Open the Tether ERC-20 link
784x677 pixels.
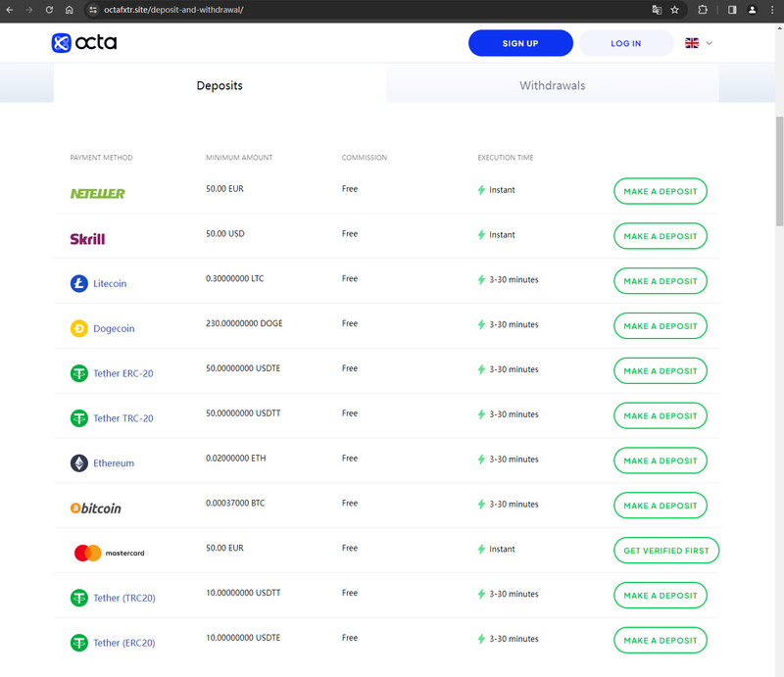[123, 373]
